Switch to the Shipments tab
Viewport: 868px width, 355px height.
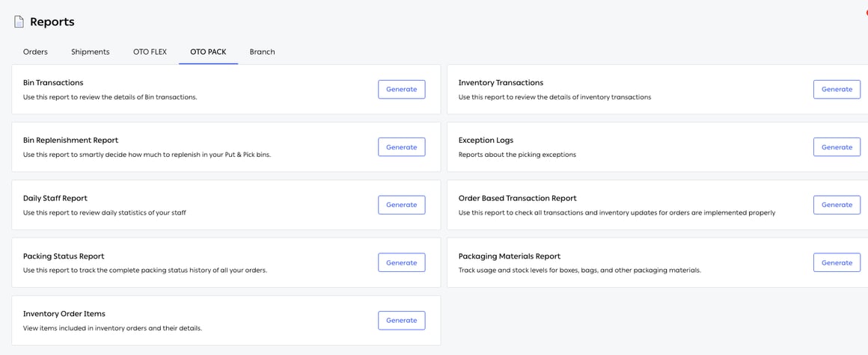click(x=91, y=52)
